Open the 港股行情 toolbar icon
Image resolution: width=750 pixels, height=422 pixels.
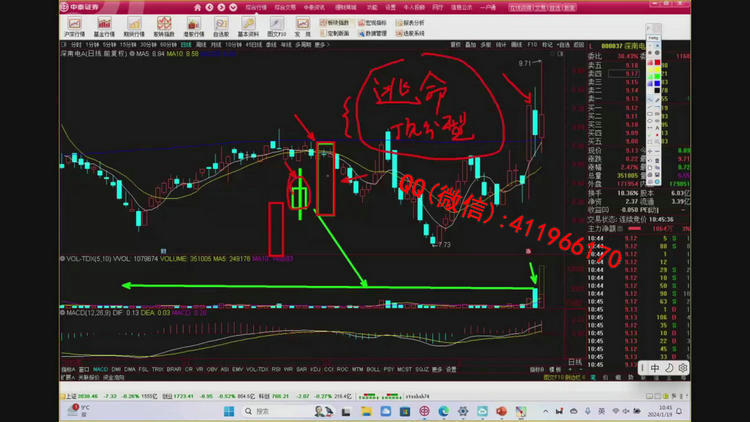click(194, 27)
